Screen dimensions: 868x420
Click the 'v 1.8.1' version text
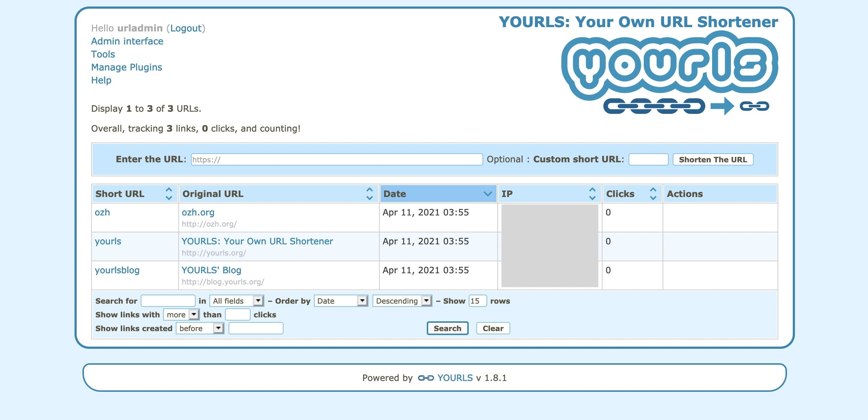(x=492, y=378)
